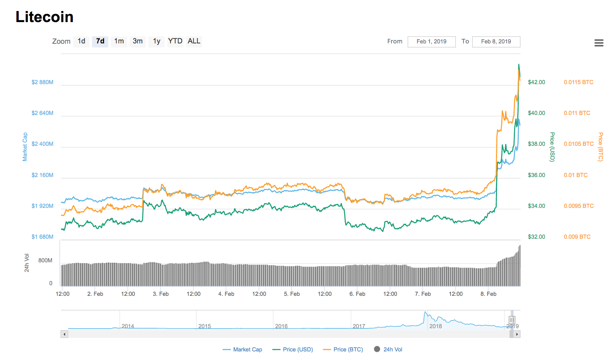
Task: Select the ALL zoom button
Action: (194, 41)
